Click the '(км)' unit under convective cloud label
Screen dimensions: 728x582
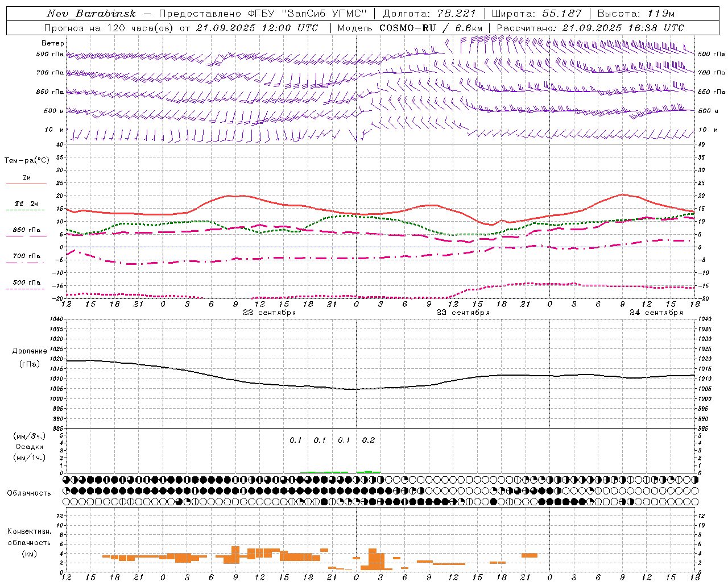point(30,554)
